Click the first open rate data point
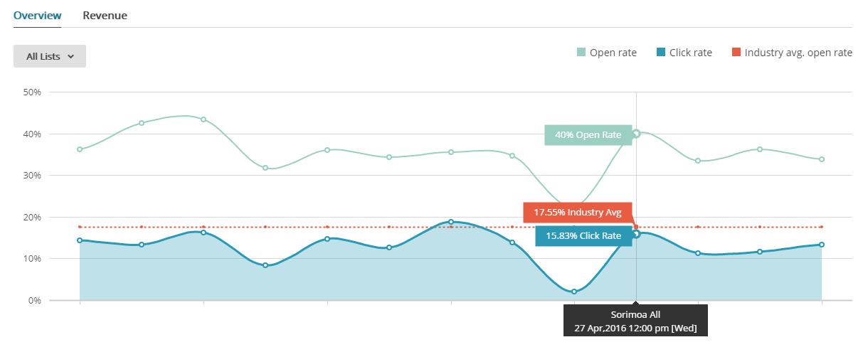868x347 pixels. click(80, 149)
